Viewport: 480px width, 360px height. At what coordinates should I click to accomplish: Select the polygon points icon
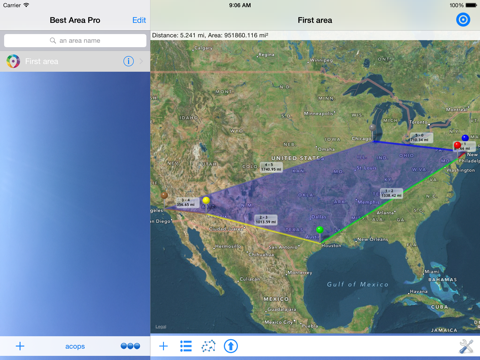pyautogui.click(x=208, y=346)
